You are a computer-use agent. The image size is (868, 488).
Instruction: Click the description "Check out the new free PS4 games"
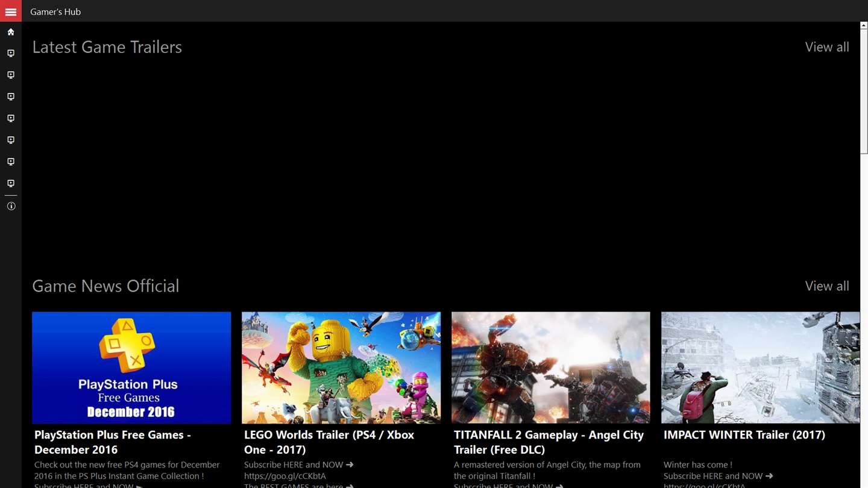[127, 471]
